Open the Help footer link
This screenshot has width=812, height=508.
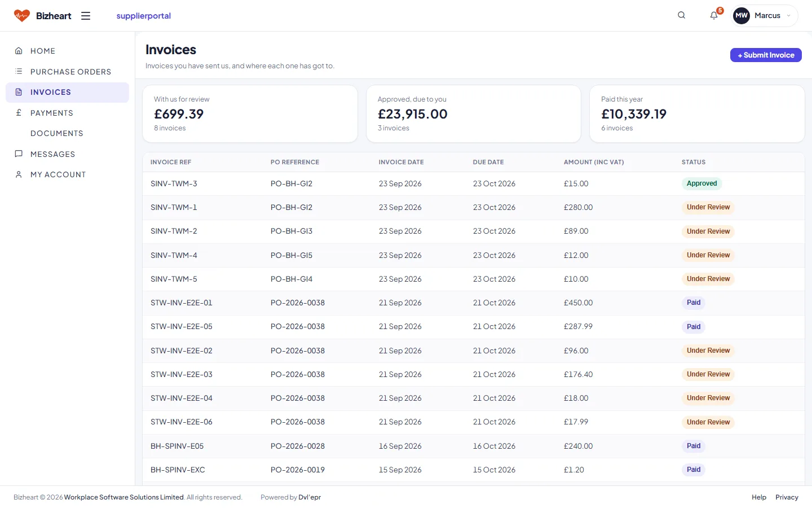[x=759, y=497]
